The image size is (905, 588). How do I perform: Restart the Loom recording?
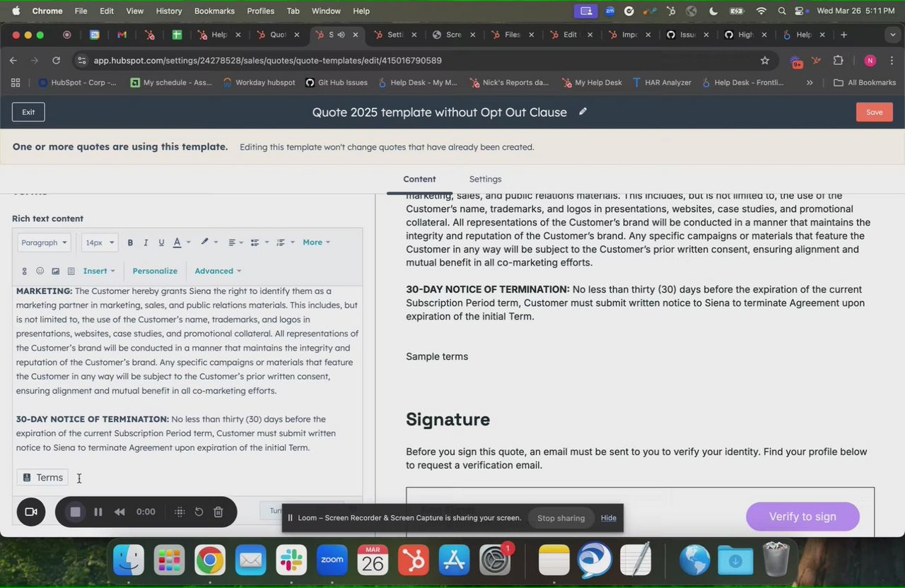point(199,512)
